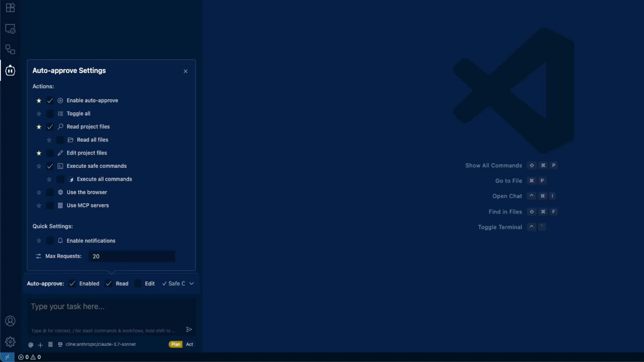Click the Max Requests input field
This screenshot has height=362, width=644.
[131, 256]
